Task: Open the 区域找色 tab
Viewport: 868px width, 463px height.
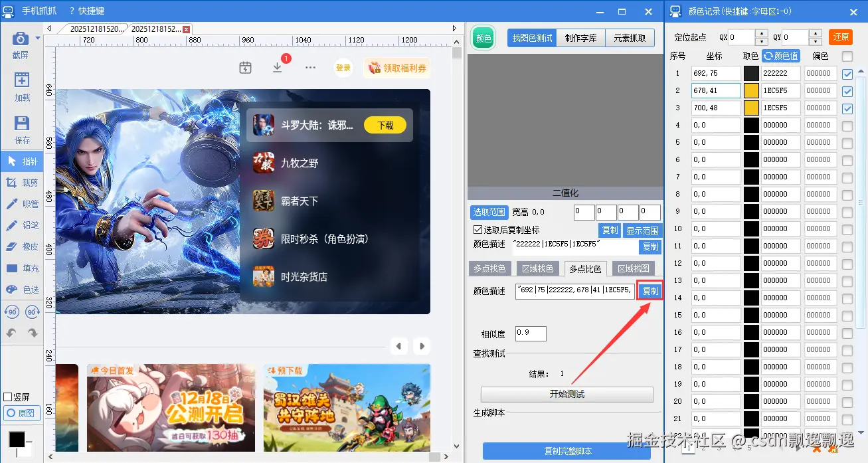Action: 537,268
